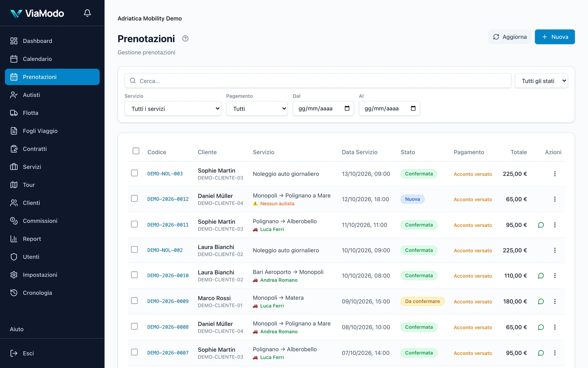Viewport: 588px width, 368px height.
Task: Open the notifications bell
Action: coord(87,13)
